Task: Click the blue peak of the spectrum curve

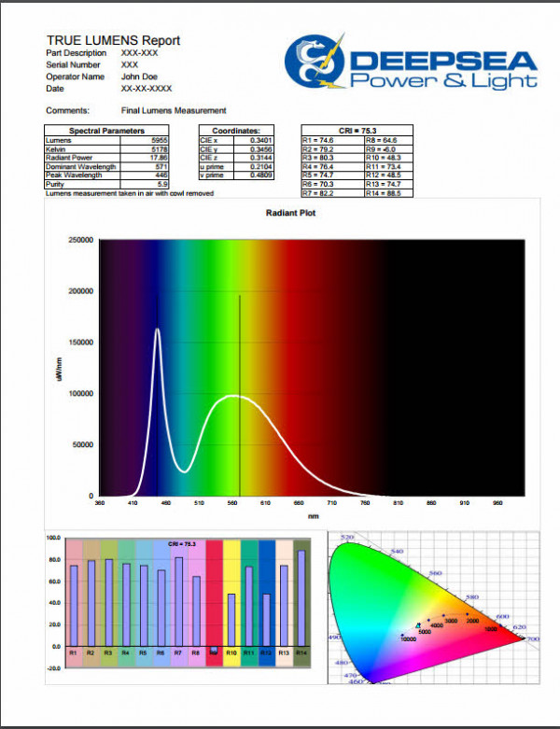Action: pyautogui.click(x=157, y=330)
